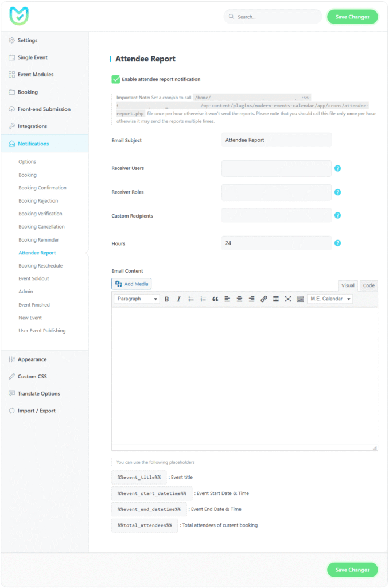Click the insert link icon
389x588 pixels.
click(x=264, y=299)
